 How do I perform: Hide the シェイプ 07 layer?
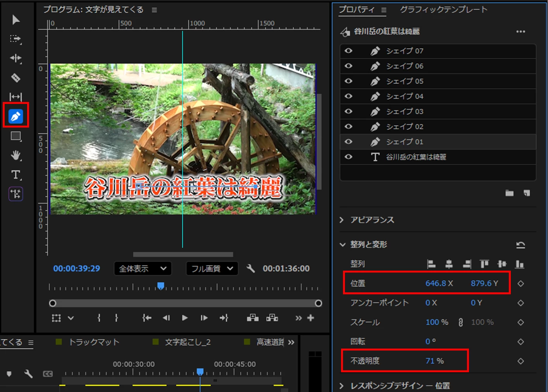pyautogui.click(x=348, y=51)
